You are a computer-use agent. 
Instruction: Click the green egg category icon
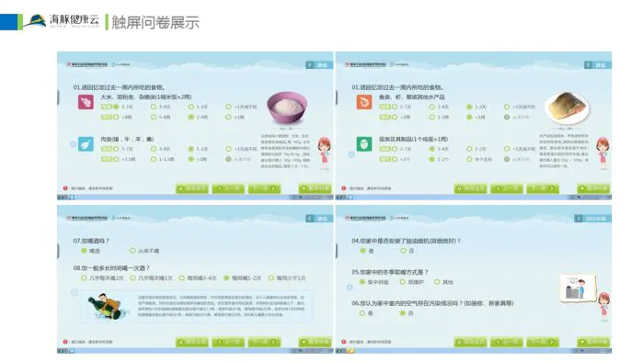tap(364, 144)
